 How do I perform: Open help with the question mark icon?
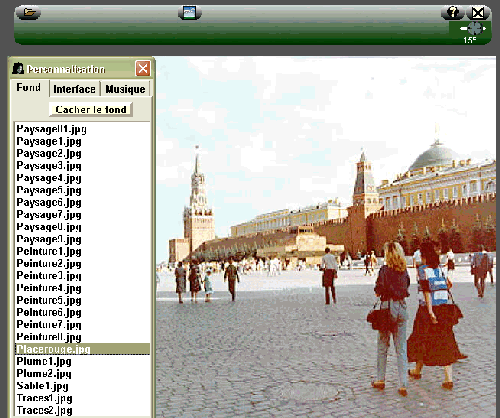pos(452,13)
